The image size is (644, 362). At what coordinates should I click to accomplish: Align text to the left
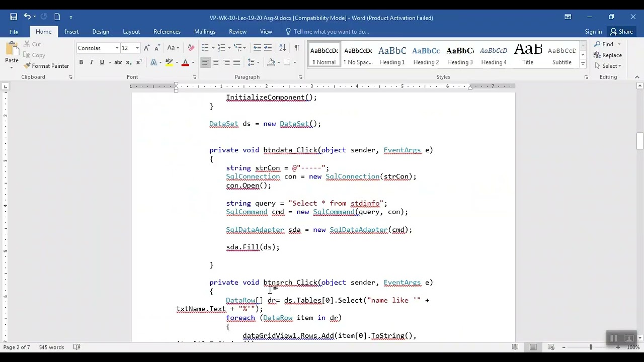point(205,62)
